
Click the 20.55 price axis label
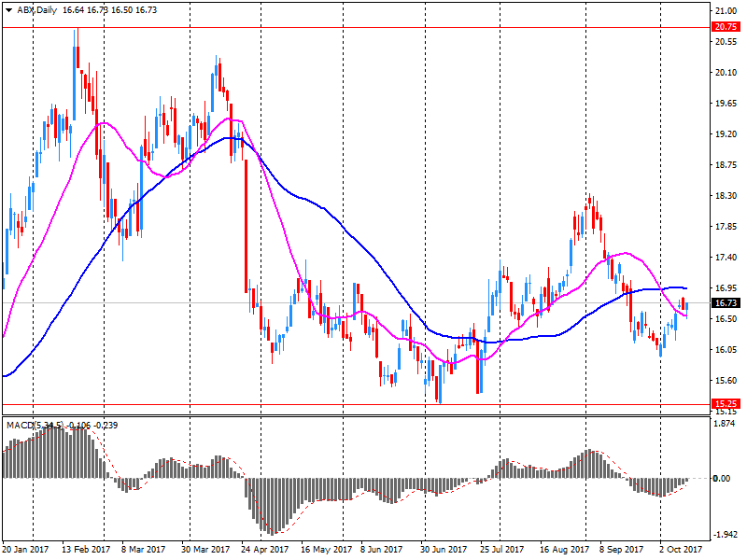pyautogui.click(x=726, y=42)
